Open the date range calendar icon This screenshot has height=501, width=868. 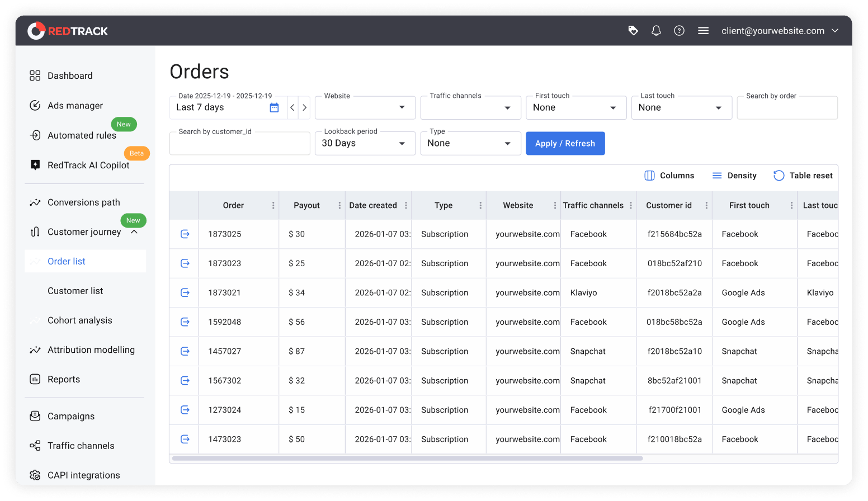tap(274, 107)
